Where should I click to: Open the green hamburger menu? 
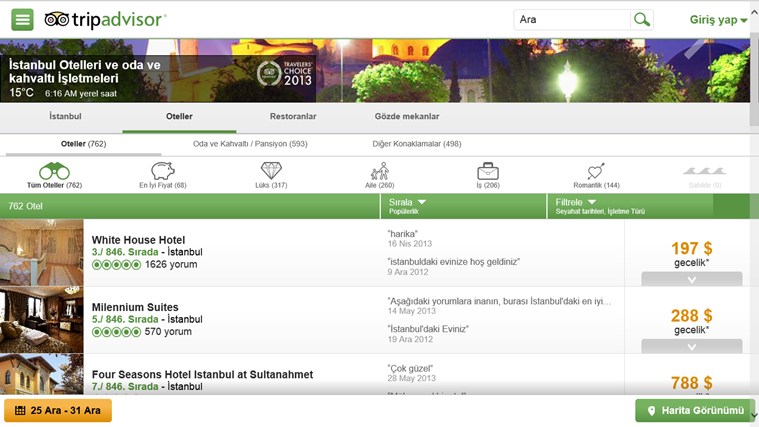[22, 20]
